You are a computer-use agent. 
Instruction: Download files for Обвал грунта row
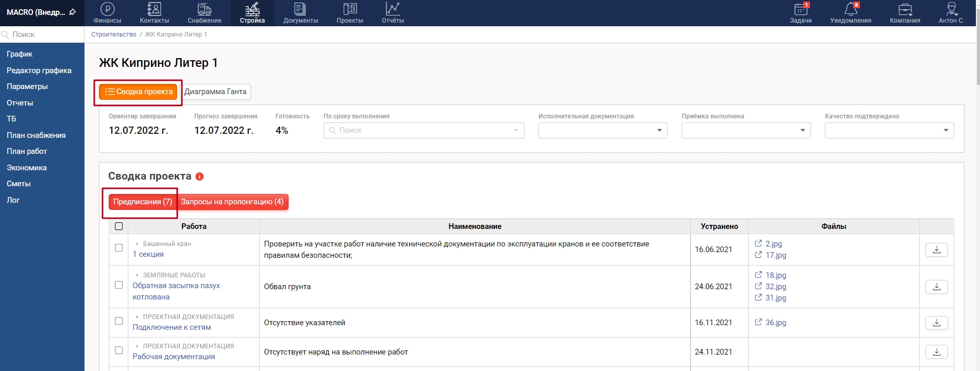coord(936,287)
